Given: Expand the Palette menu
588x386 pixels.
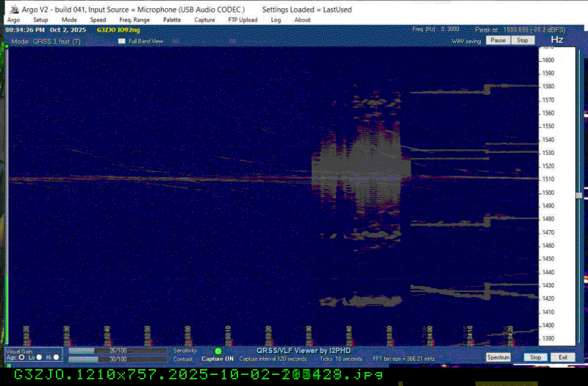Looking at the screenshot, I should coord(172,20).
